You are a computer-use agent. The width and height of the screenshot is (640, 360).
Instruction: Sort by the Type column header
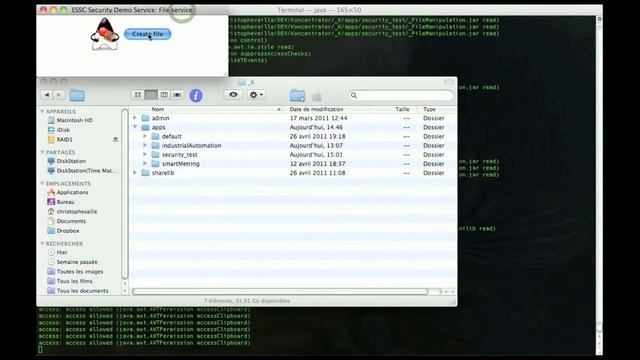coord(437,109)
